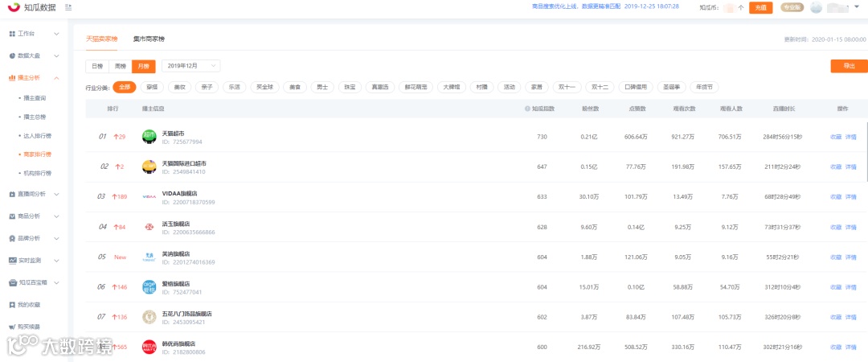
Task: Click the 工作台 grid icon
Action: coord(12,34)
